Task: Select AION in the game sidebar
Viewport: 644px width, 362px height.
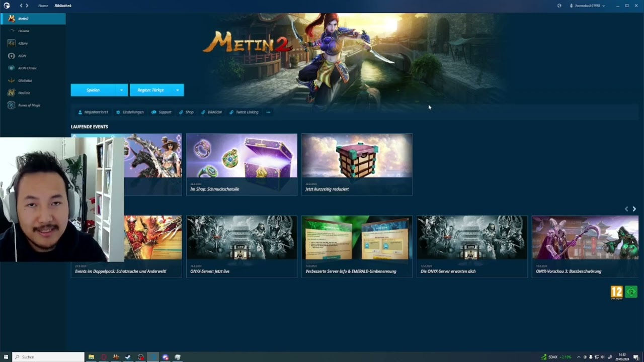Action: coord(33,56)
